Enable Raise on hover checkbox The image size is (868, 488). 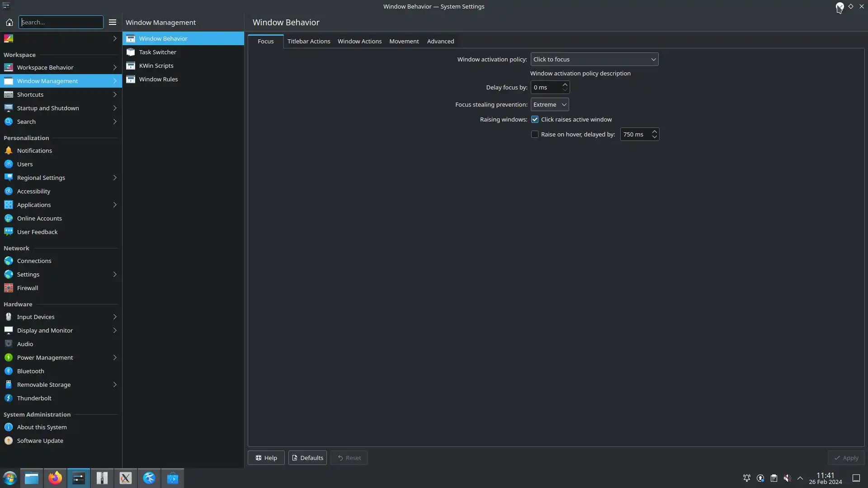tap(535, 134)
